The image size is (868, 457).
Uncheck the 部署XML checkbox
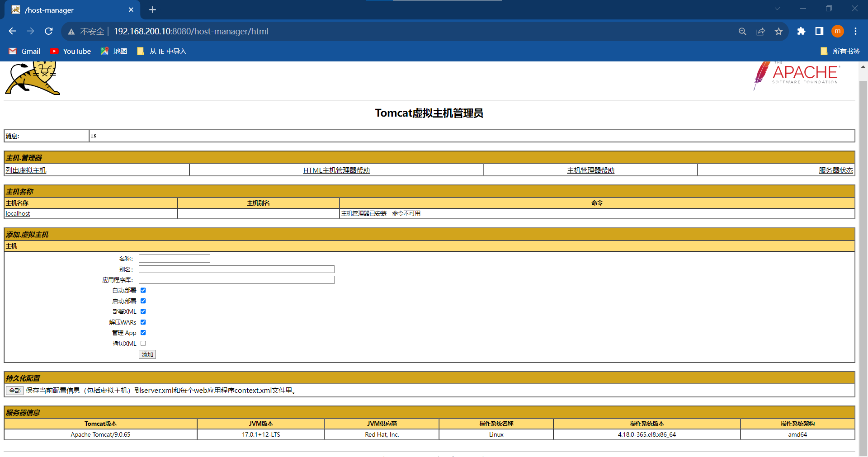tap(143, 311)
